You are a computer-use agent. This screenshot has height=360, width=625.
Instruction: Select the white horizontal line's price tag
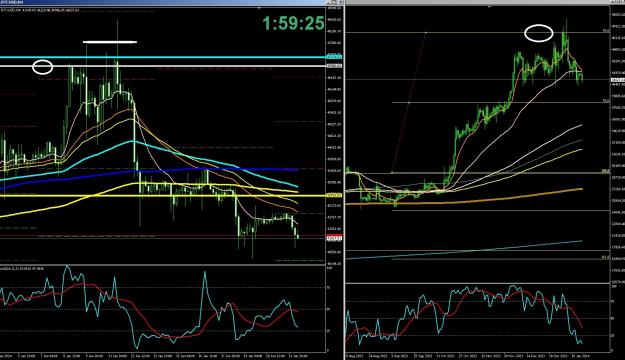click(334, 66)
